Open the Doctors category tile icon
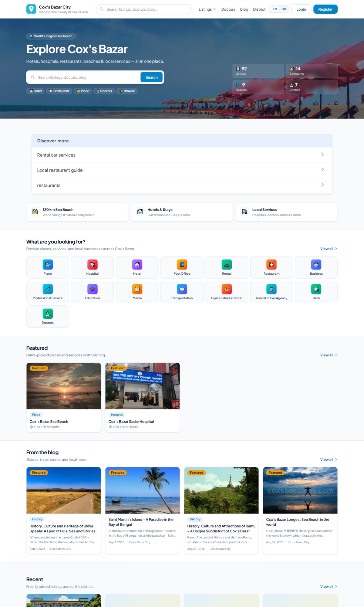Screen dimensions: 364x607 pyautogui.click(x=48, y=314)
